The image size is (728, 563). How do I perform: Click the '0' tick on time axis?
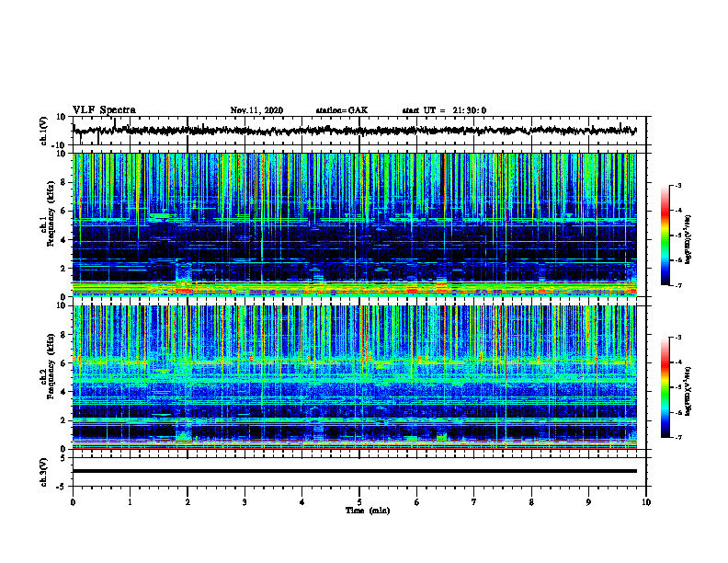click(73, 502)
